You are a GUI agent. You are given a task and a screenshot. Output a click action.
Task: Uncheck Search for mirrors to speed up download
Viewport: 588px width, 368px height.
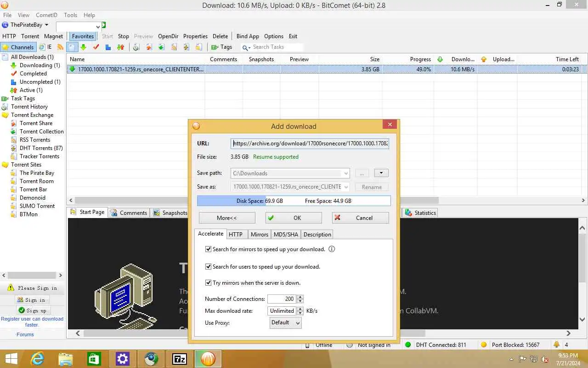208,249
